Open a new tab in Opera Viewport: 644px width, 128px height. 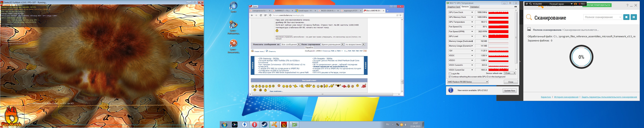coord(388,11)
